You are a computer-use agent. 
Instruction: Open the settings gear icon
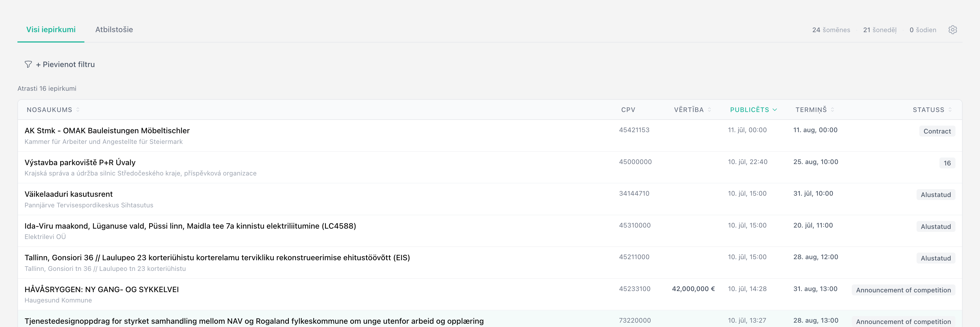pyautogui.click(x=952, y=30)
